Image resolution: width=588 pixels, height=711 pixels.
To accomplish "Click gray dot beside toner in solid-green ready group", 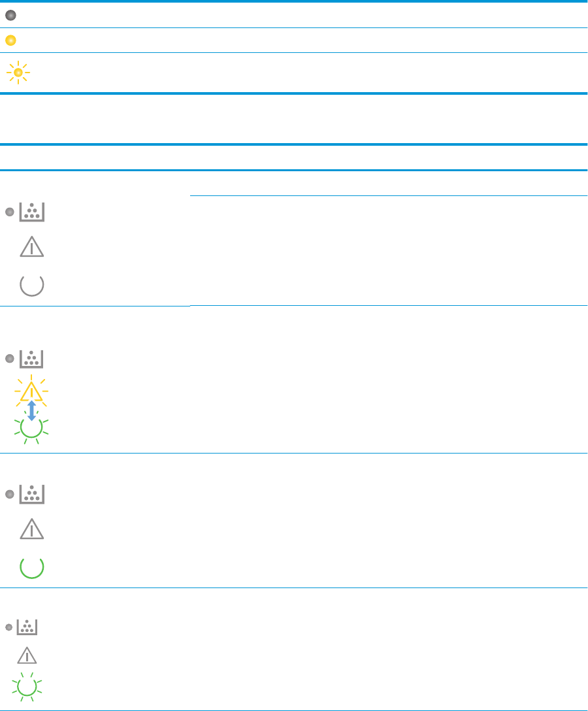I will point(10,494).
